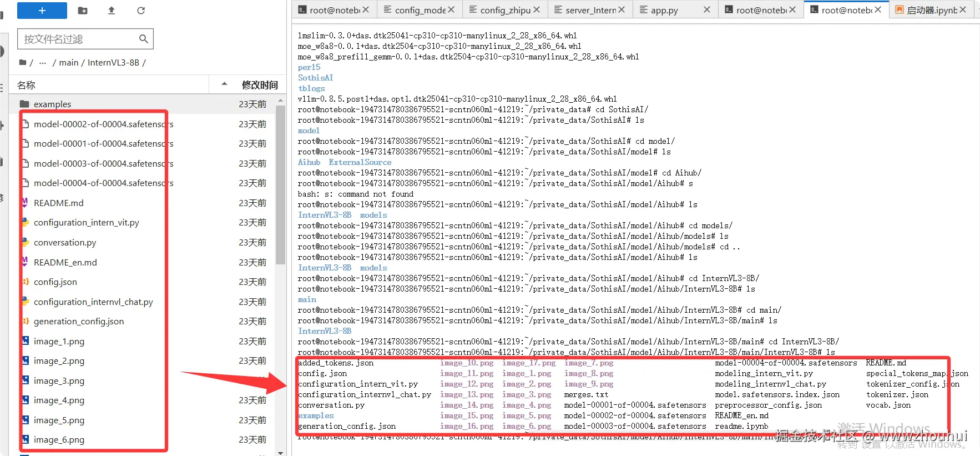The width and height of the screenshot is (980, 456).
Task: Close the config_zhipu tab
Action: pos(537,10)
